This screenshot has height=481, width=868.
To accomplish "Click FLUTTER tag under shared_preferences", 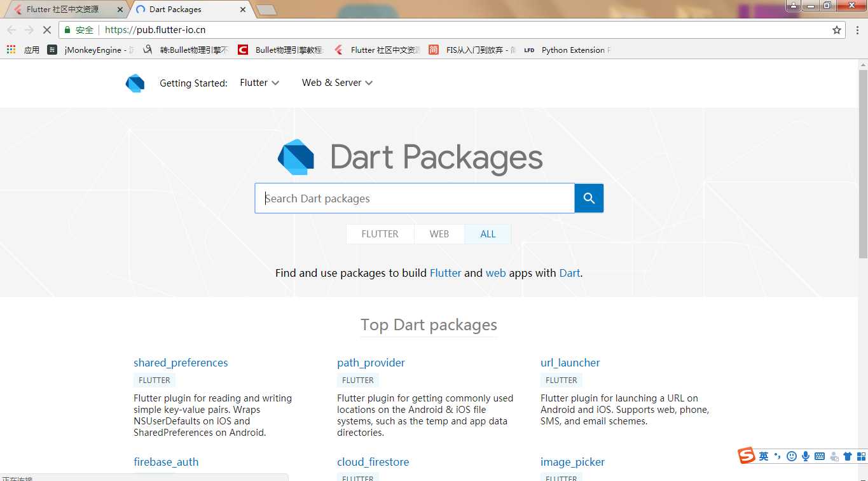I will click(x=155, y=380).
